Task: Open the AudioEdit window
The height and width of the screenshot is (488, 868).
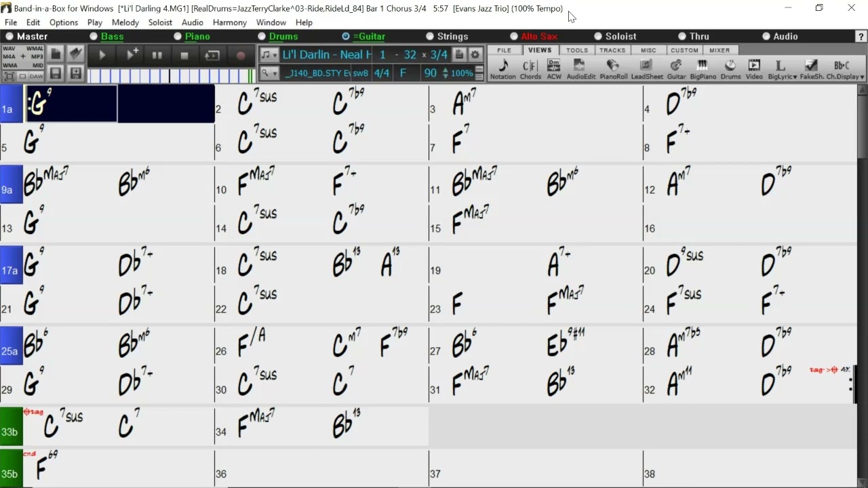Action: pyautogui.click(x=580, y=69)
